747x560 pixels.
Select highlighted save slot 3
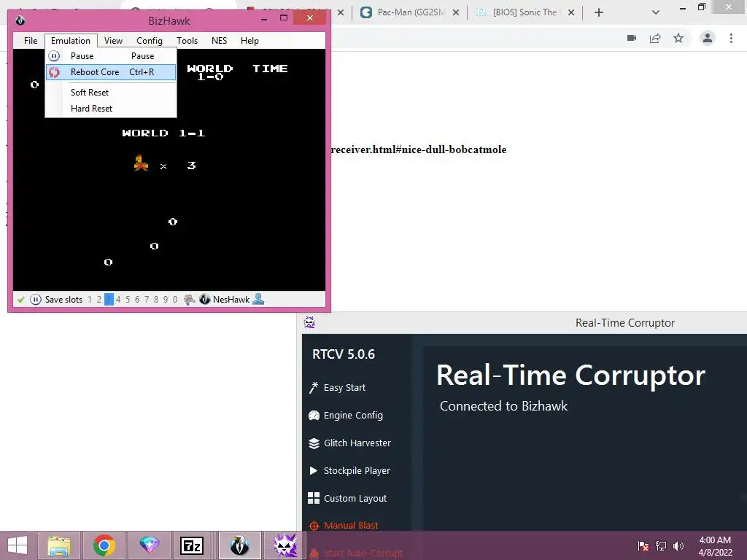coord(109,300)
